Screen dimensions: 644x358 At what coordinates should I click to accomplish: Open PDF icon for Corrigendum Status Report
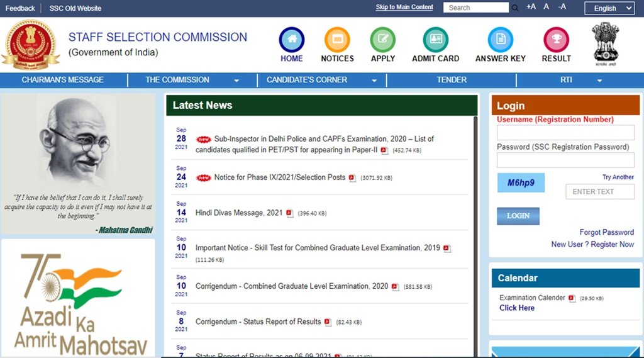coord(328,322)
